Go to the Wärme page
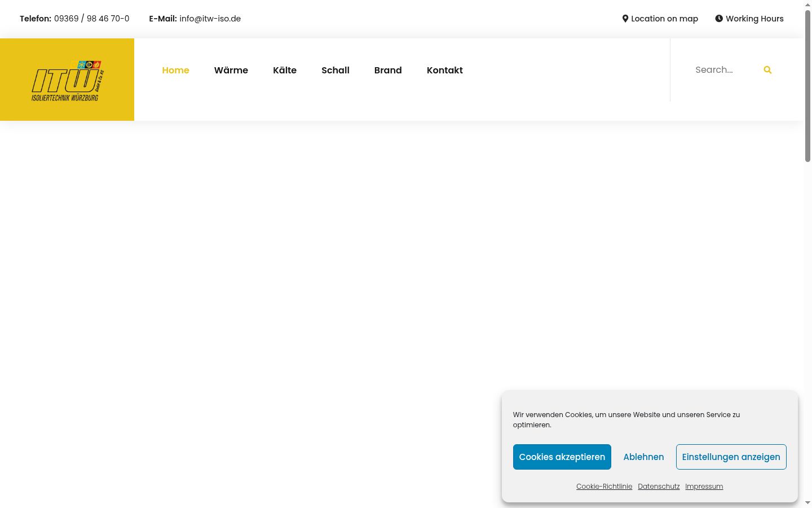Screen dimensions: 812x508 [x=231, y=70]
